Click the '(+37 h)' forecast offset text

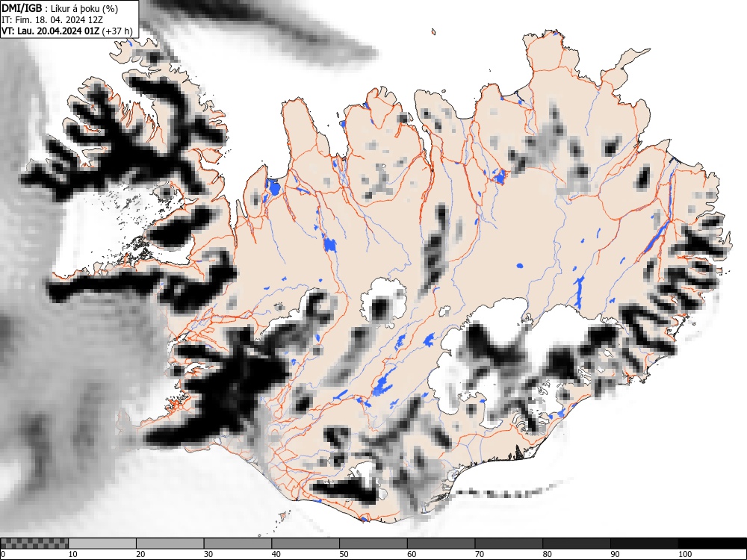tap(117, 31)
